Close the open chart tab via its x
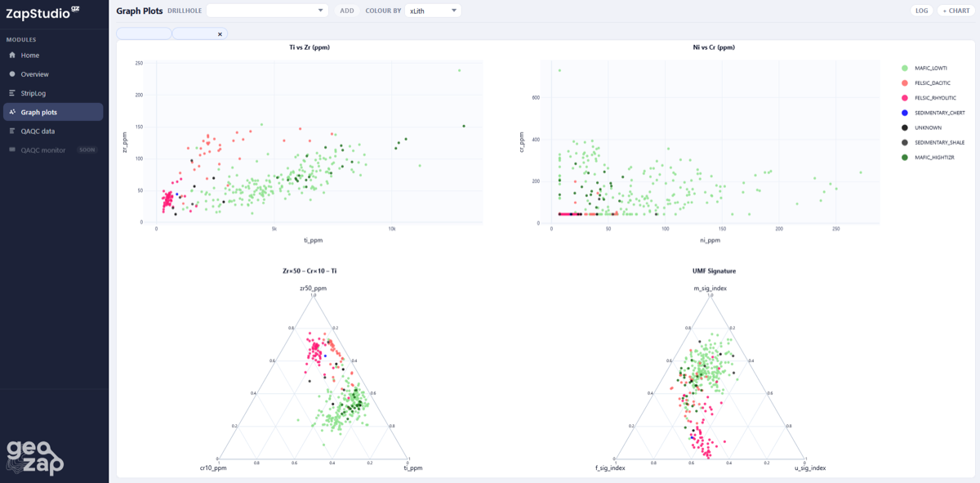The image size is (980, 483). [x=219, y=34]
